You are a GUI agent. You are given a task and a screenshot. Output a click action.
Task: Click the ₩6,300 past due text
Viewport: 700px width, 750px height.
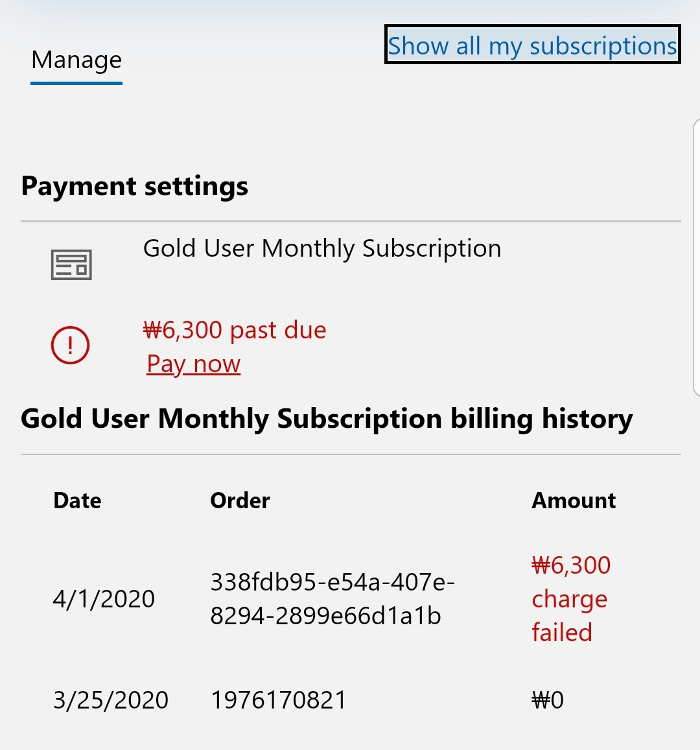coord(235,330)
